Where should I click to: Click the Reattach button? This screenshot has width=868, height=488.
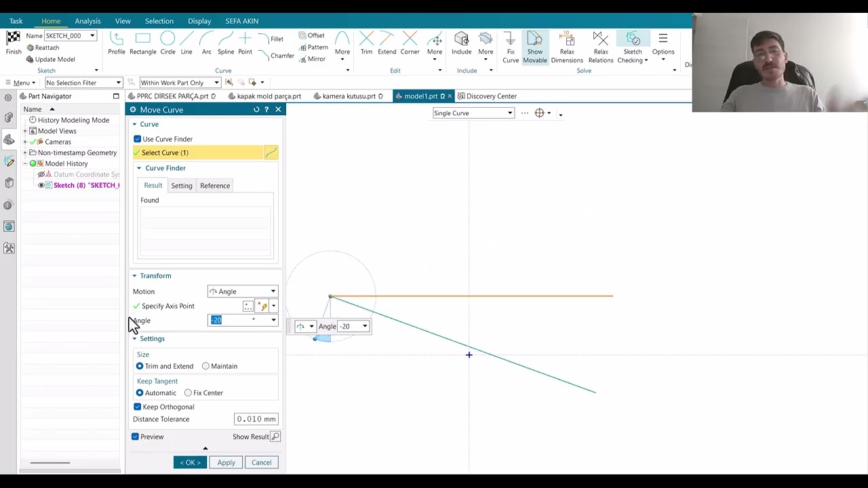click(43, 47)
